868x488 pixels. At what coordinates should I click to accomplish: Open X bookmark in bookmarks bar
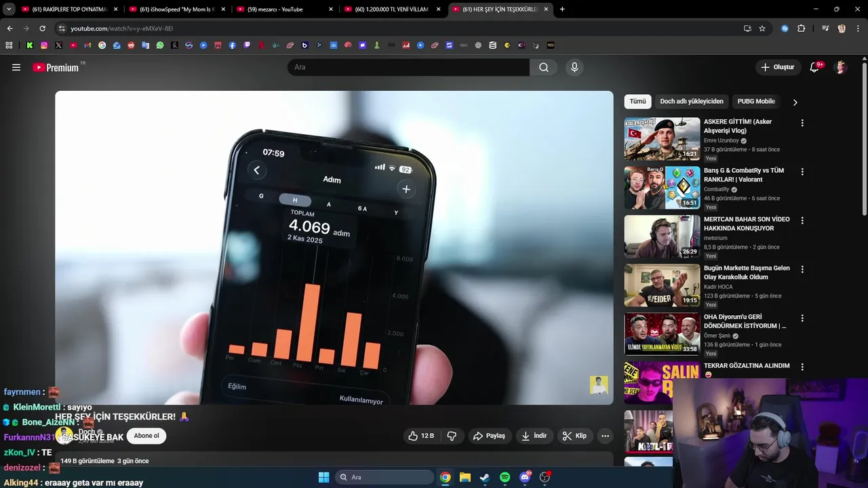(x=58, y=45)
